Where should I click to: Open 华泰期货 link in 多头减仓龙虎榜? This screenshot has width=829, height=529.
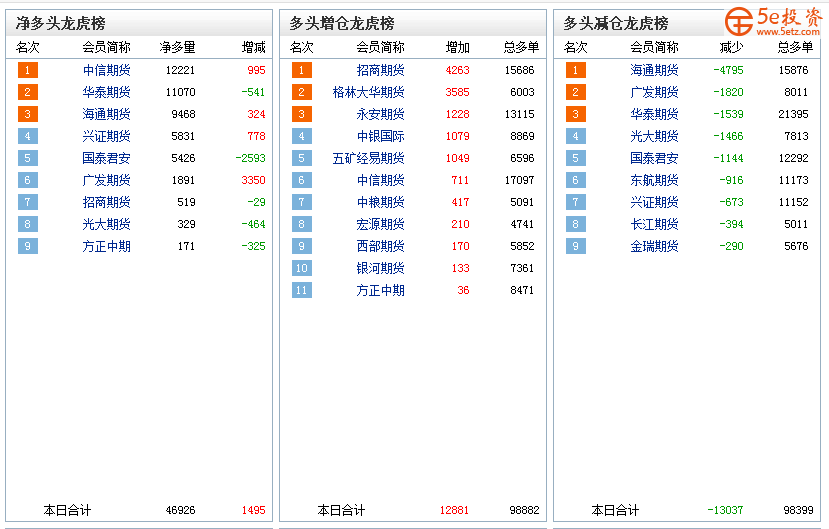coord(655,114)
